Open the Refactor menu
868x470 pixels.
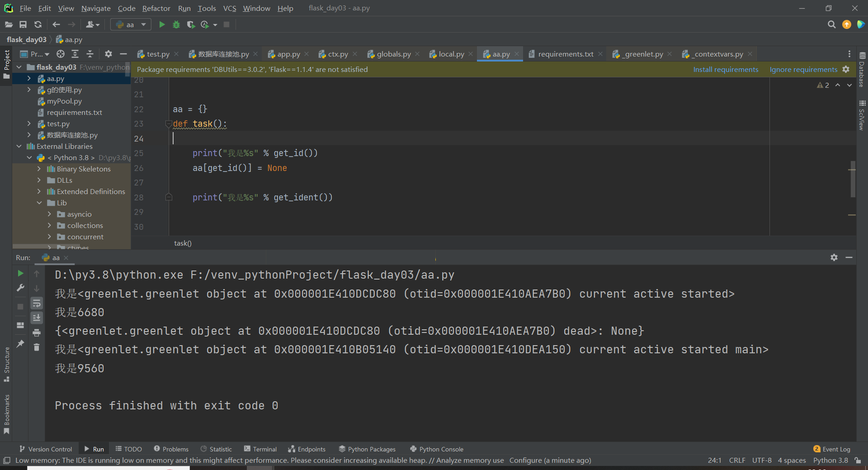[x=156, y=8]
